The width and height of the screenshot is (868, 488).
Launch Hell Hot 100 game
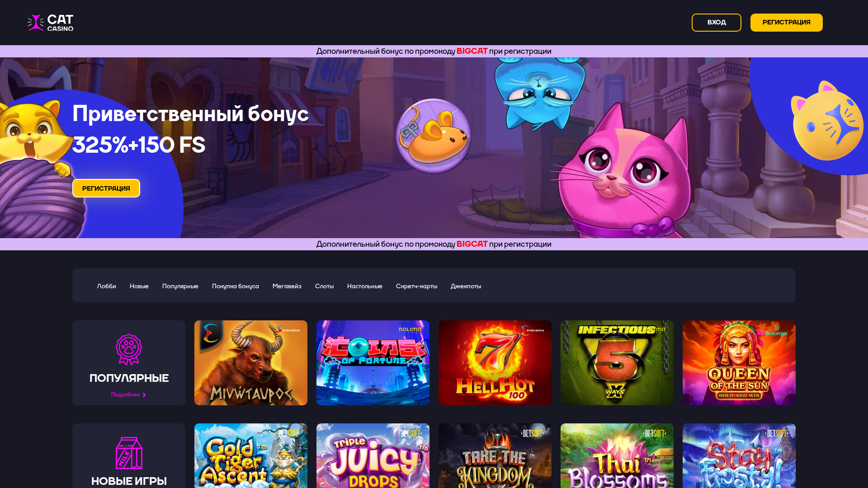pos(495,363)
